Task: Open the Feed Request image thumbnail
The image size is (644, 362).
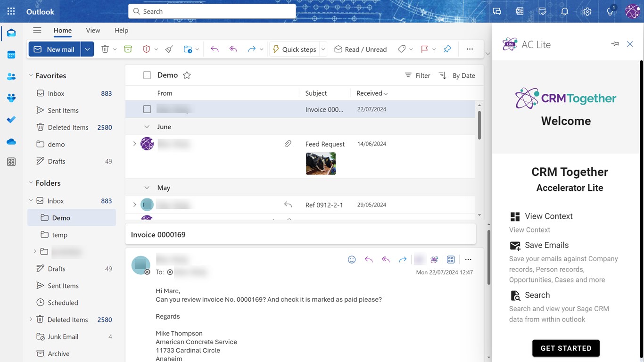Action: click(x=321, y=164)
